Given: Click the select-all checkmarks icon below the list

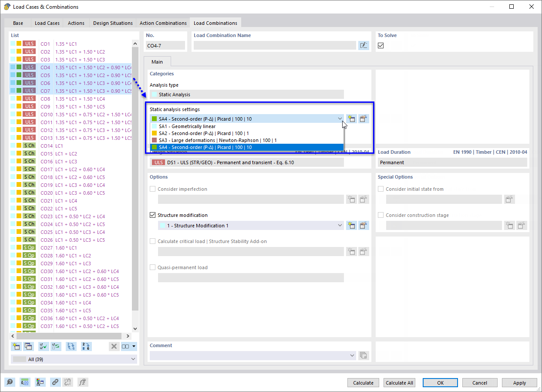Looking at the screenshot, I should (x=43, y=346).
